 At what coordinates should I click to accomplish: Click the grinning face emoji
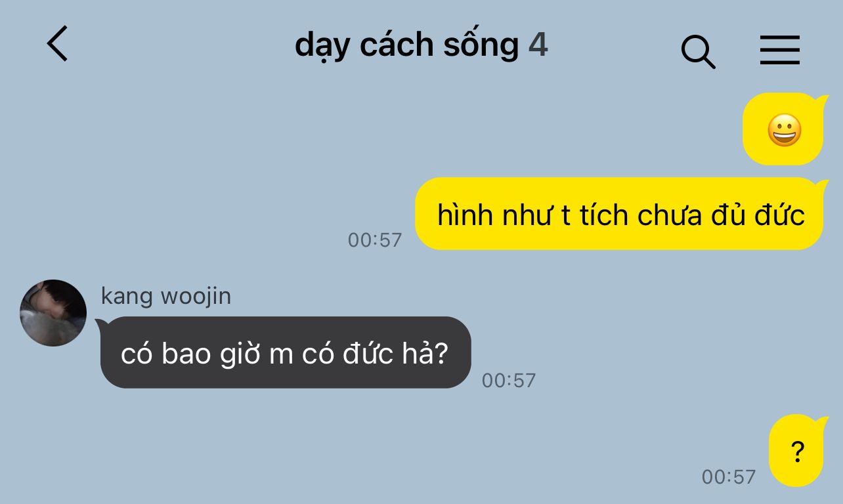(x=784, y=130)
